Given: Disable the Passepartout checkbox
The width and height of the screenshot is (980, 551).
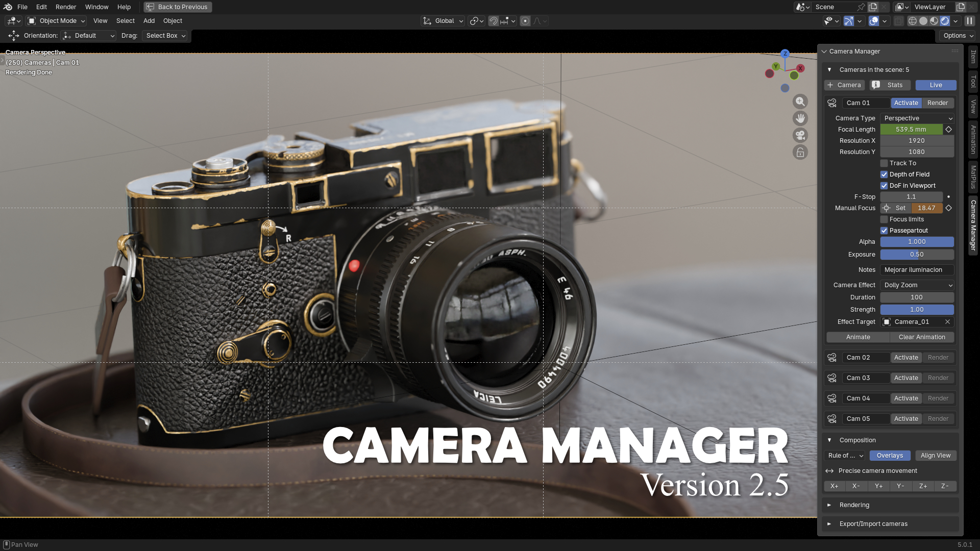Looking at the screenshot, I should (x=884, y=231).
